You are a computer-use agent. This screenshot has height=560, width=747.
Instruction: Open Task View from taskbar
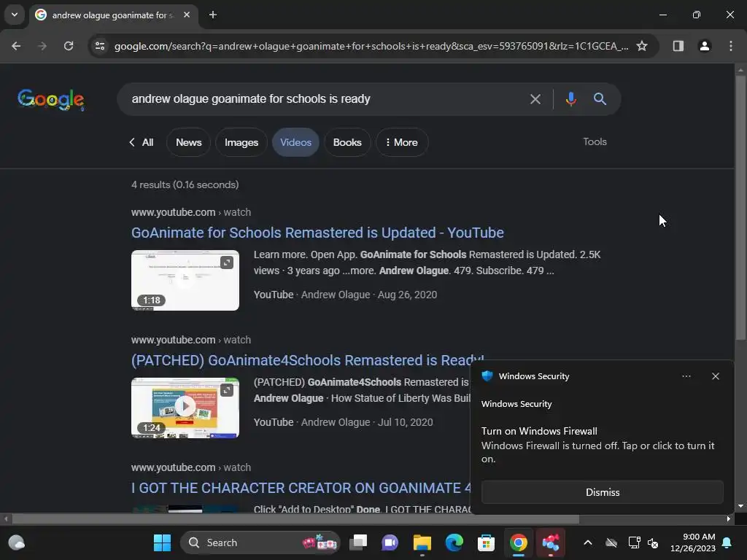[358, 542]
